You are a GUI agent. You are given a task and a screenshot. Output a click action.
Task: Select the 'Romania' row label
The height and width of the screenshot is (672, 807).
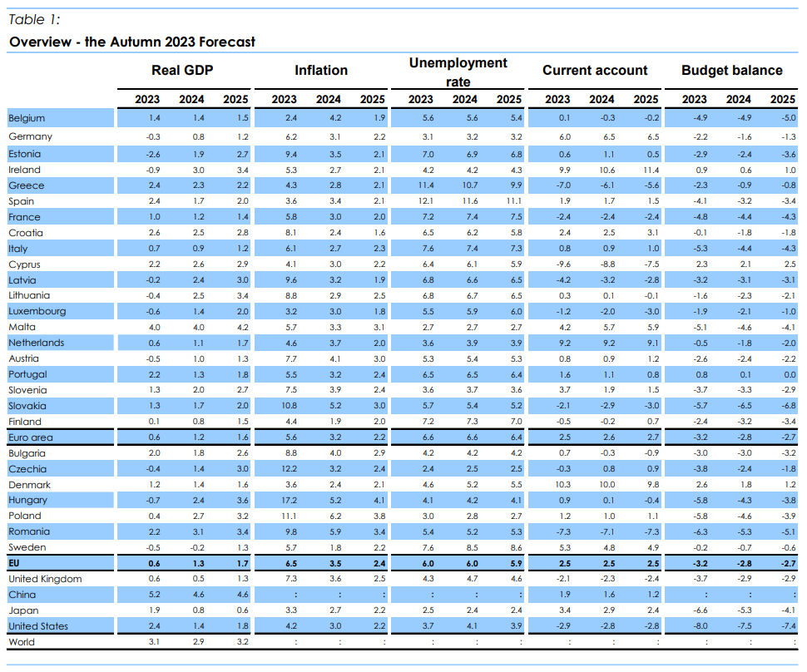click(29, 531)
